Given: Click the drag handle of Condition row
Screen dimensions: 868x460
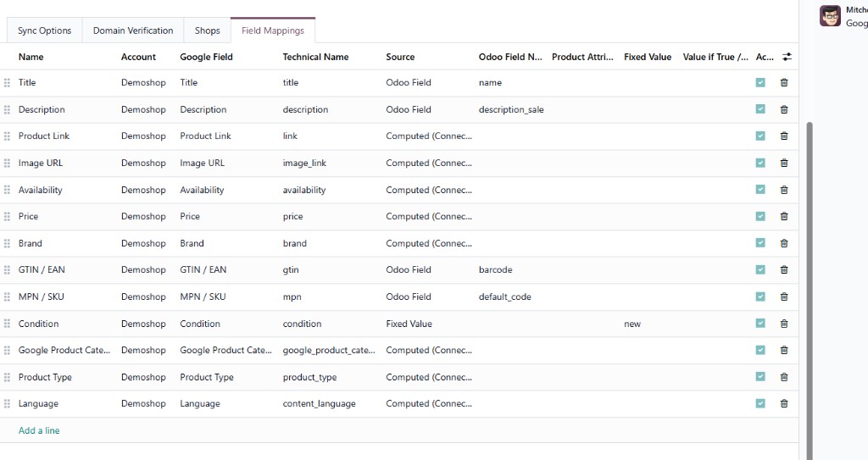Looking at the screenshot, I should tap(7, 324).
